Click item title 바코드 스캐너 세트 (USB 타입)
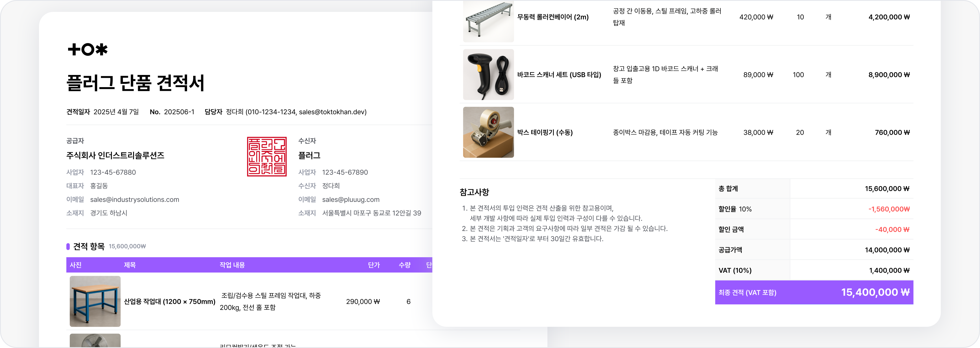980x348 pixels. 559,75
